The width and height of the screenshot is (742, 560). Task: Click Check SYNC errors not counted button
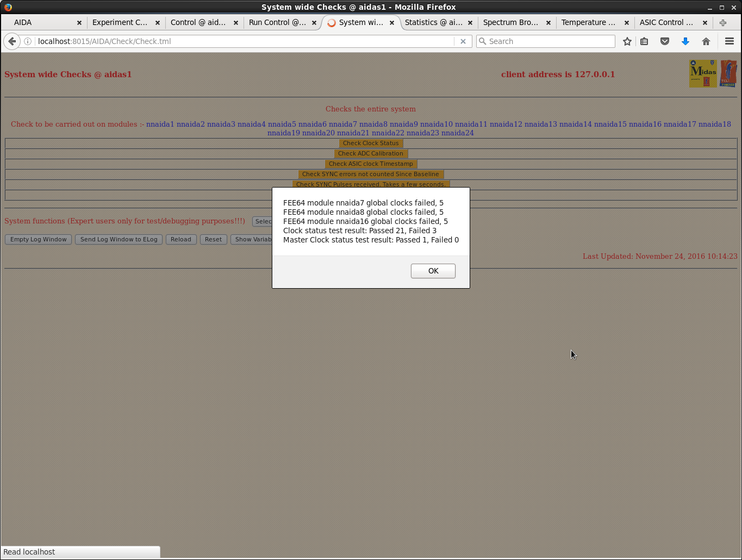(x=371, y=174)
